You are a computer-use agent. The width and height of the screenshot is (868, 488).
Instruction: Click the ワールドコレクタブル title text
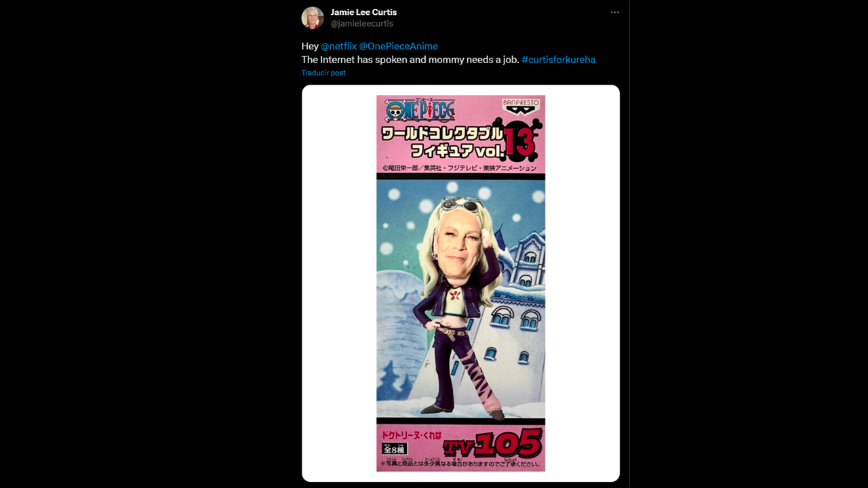(x=443, y=133)
